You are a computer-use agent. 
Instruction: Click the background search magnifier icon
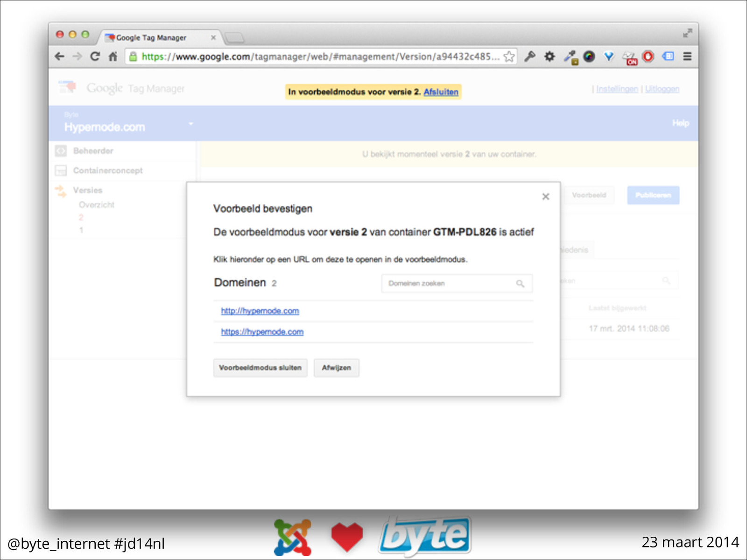(x=666, y=280)
